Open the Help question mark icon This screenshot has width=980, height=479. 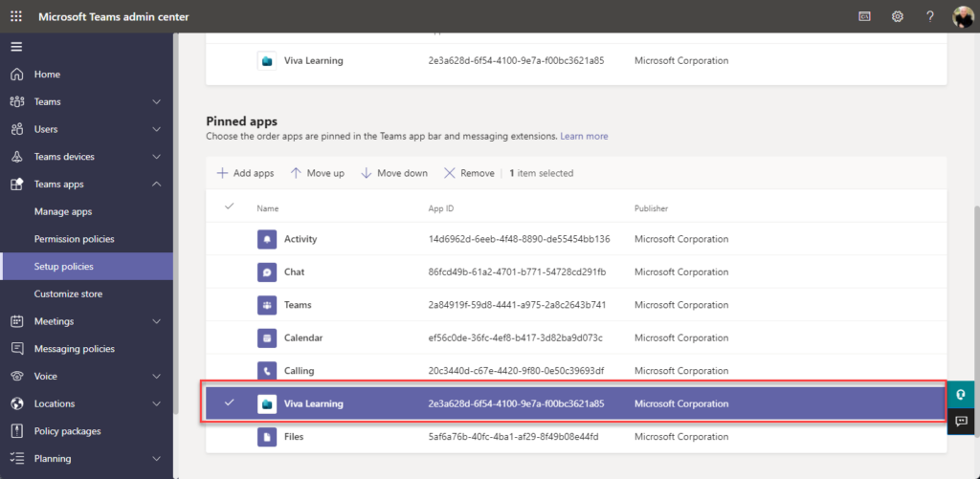pyautogui.click(x=930, y=16)
